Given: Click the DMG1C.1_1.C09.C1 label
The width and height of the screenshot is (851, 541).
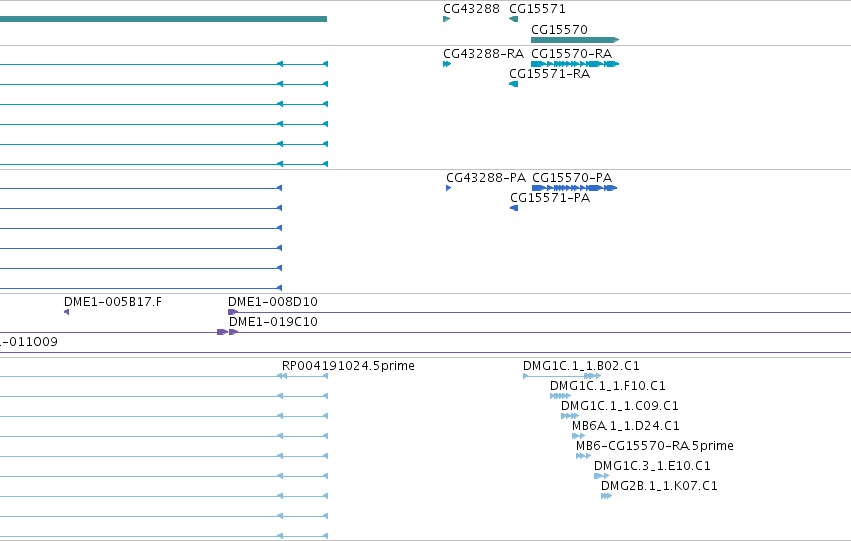Looking at the screenshot, I should [619, 406].
